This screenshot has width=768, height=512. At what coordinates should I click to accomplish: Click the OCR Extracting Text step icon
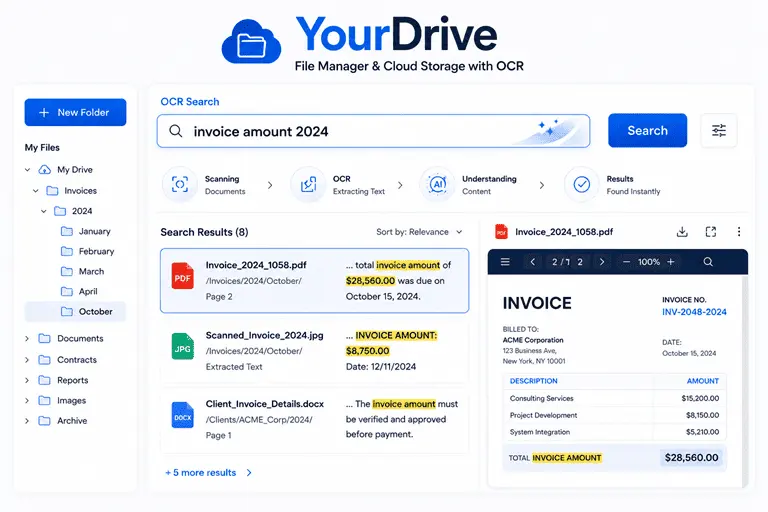pyautogui.click(x=308, y=185)
